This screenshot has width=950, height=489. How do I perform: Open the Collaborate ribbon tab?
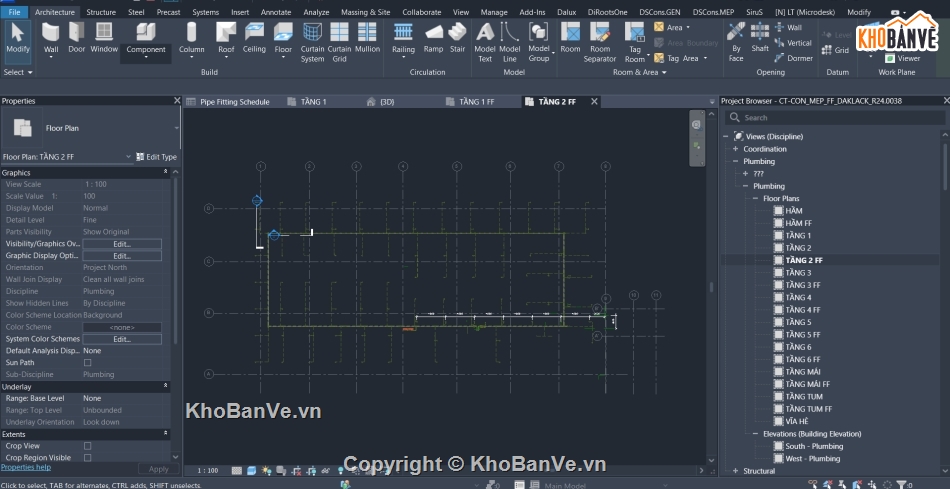(422, 12)
